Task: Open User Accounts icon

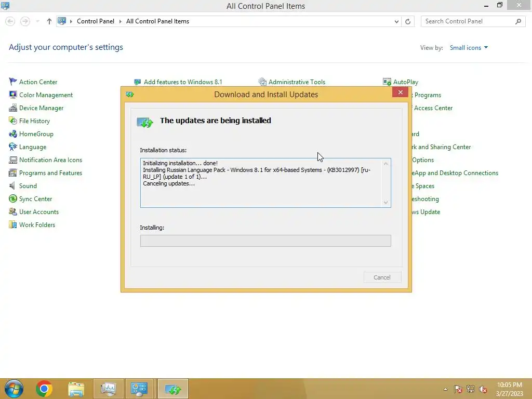Action: [x=13, y=212]
